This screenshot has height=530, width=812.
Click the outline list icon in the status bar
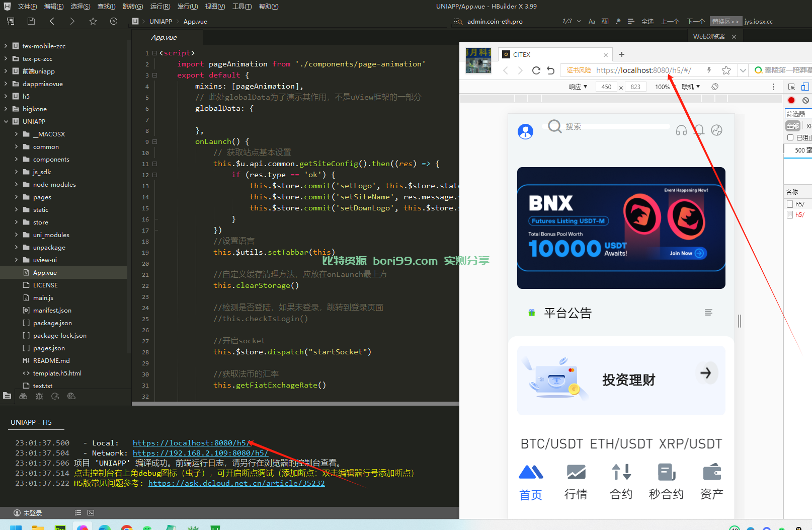point(78,513)
